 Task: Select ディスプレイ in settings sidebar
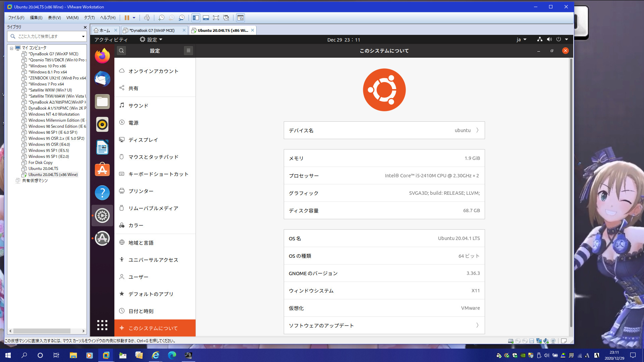coord(155,140)
